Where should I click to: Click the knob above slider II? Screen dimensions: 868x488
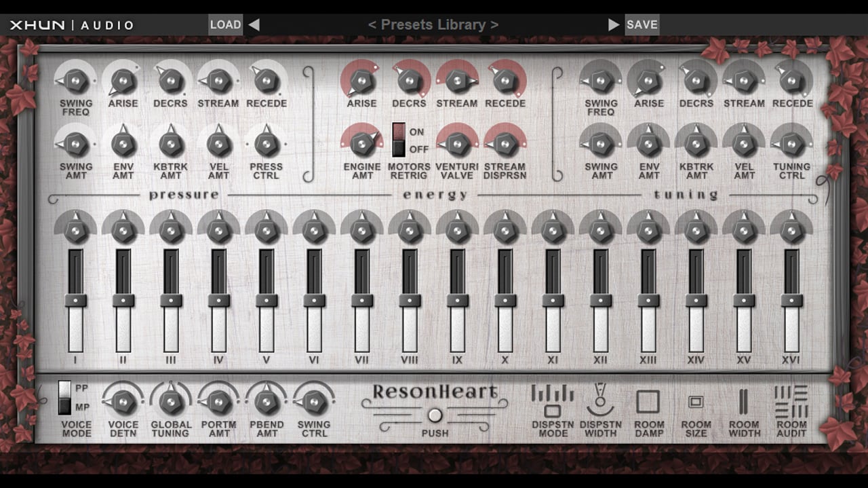click(123, 230)
